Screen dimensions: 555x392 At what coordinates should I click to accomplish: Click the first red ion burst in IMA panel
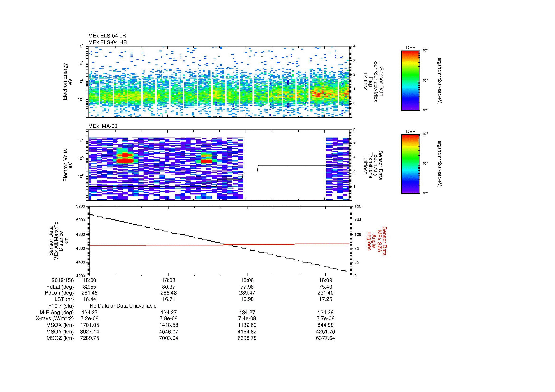125,158
